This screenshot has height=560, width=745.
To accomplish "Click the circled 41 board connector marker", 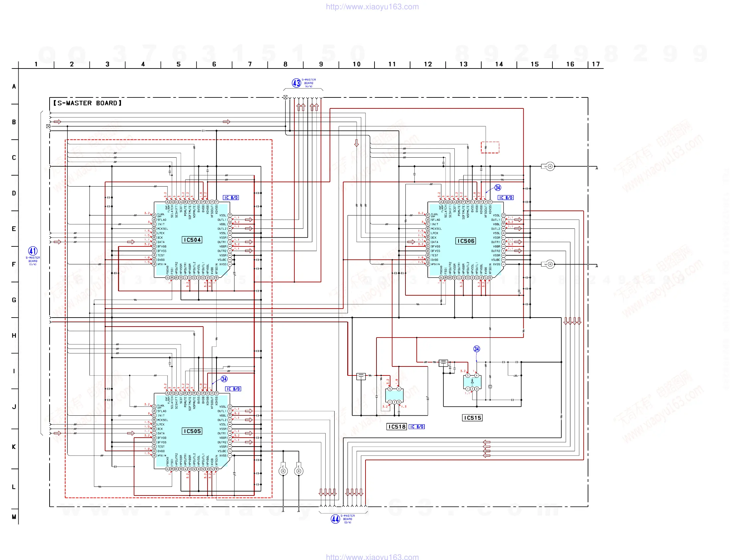I will [x=33, y=251].
